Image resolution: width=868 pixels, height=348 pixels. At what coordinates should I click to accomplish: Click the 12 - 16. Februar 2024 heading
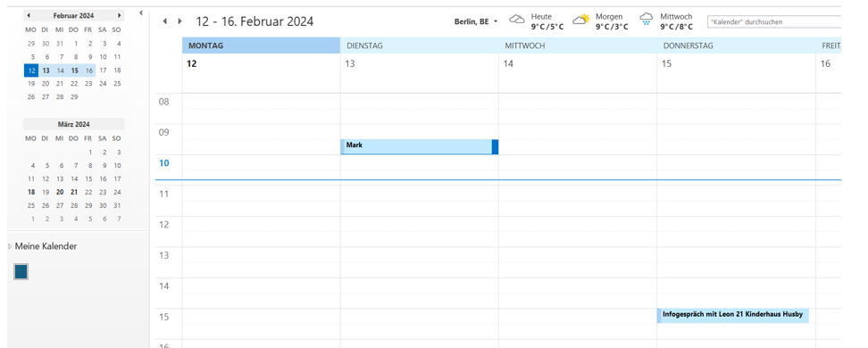click(255, 21)
